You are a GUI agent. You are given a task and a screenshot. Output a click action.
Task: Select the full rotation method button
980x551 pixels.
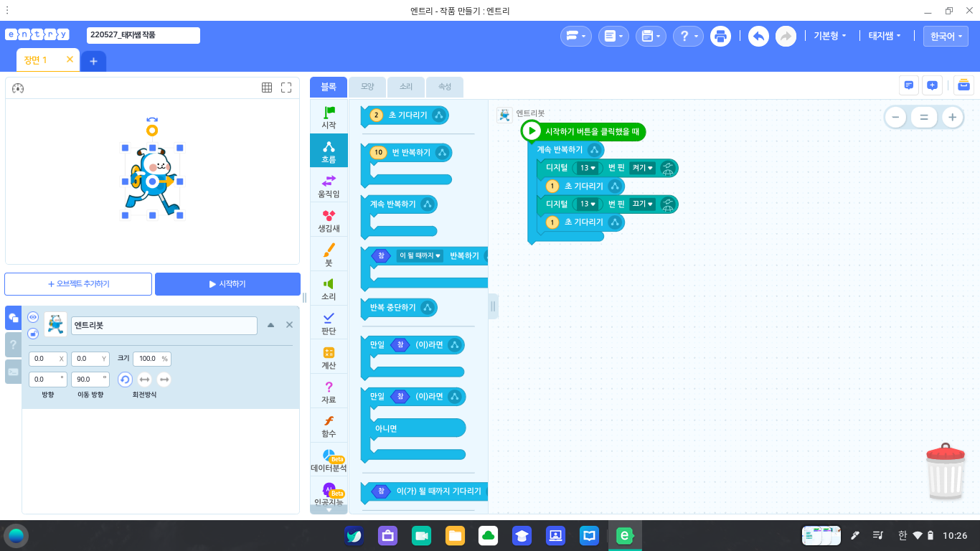tap(125, 380)
